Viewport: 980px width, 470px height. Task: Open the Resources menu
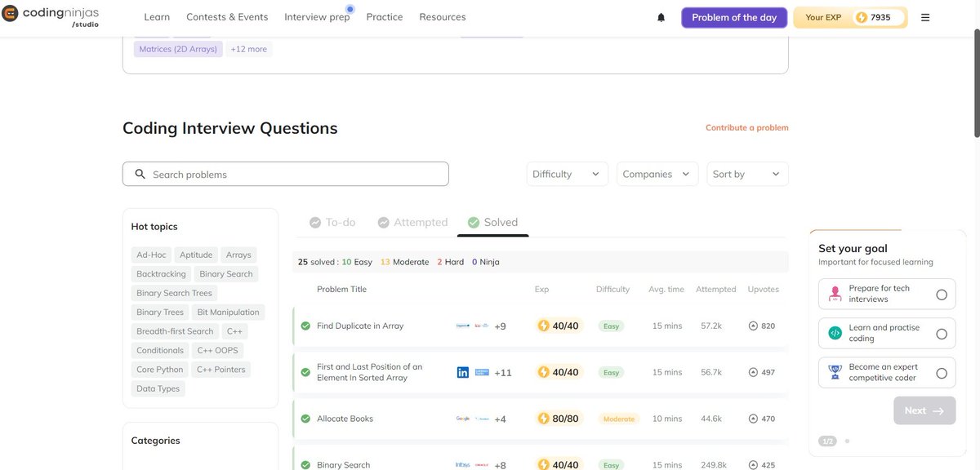(x=443, y=17)
